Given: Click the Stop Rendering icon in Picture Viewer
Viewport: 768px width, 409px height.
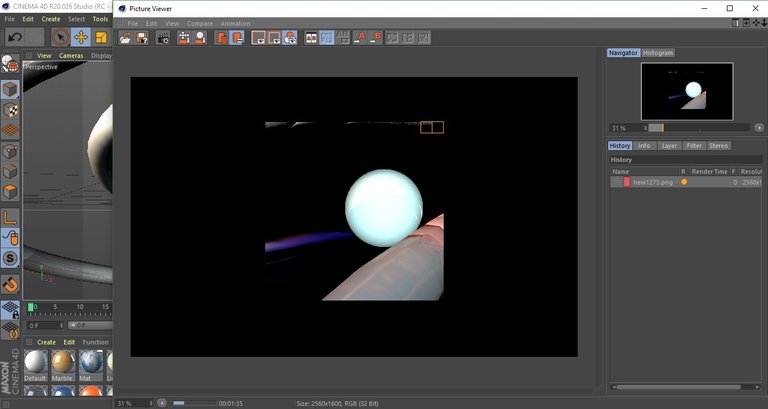Looking at the screenshot, I should pos(200,38).
